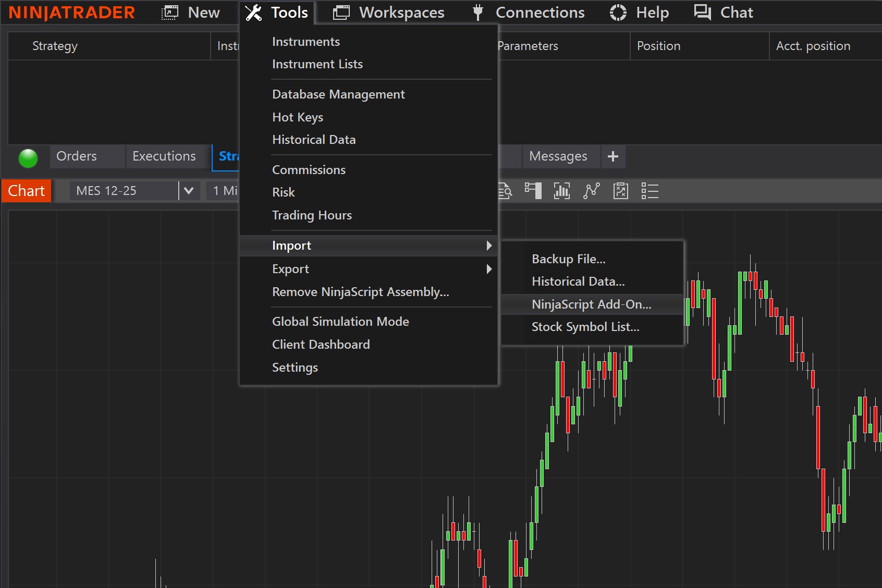Switch to the Executions tab

pyautogui.click(x=164, y=156)
